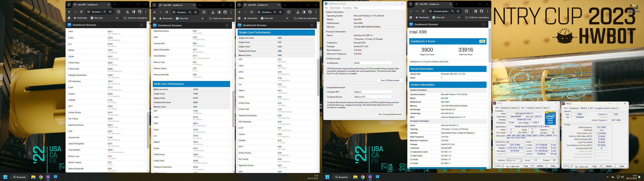Open Bench tab in CPU-Z window showing Processor info
This screenshot has width=644, height=181.
pyautogui.click(x=539, y=108)
